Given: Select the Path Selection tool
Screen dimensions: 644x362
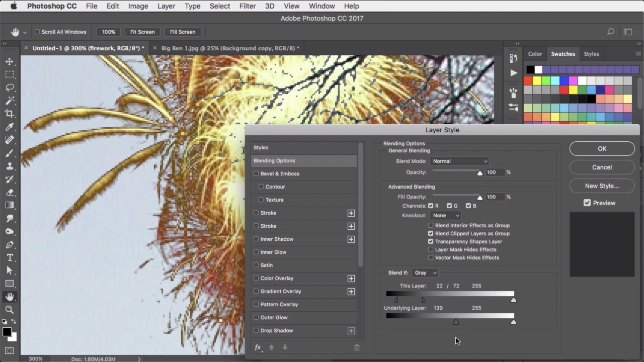Looking at the screenshot, I should point(10,270).
